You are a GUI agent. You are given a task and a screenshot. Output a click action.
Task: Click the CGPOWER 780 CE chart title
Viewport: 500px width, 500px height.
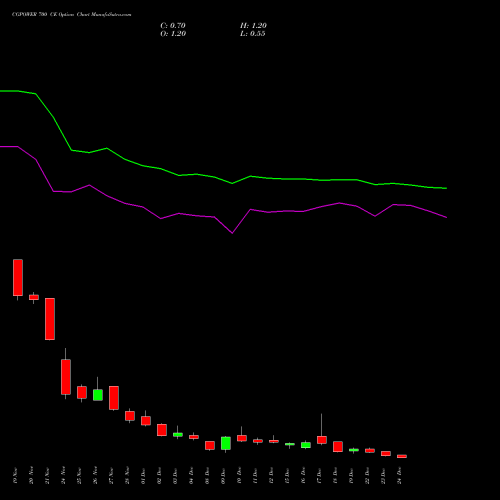tap(71, 15)
